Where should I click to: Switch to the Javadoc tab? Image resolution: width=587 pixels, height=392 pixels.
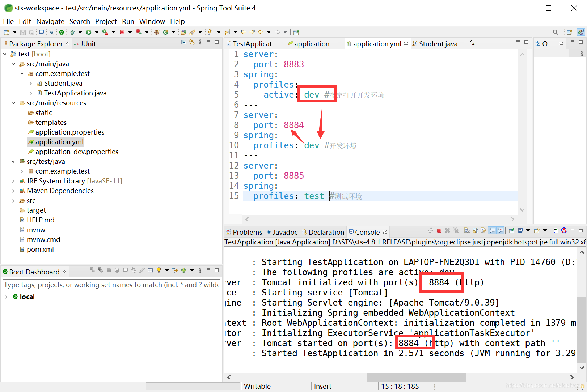tap(282, 232)
